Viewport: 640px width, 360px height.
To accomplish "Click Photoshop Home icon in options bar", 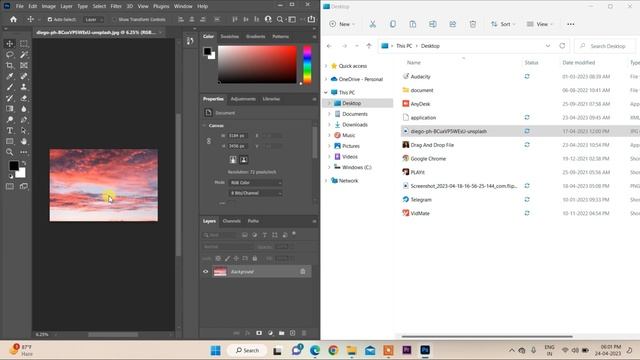I will pyautogui.click(x=13, y=19).
